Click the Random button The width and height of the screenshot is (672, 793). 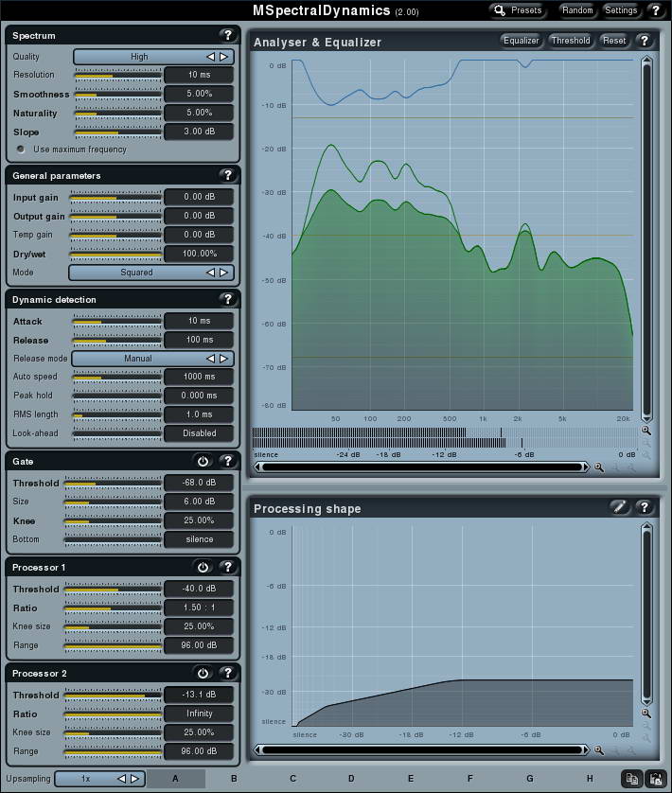[x=577, y=10]
